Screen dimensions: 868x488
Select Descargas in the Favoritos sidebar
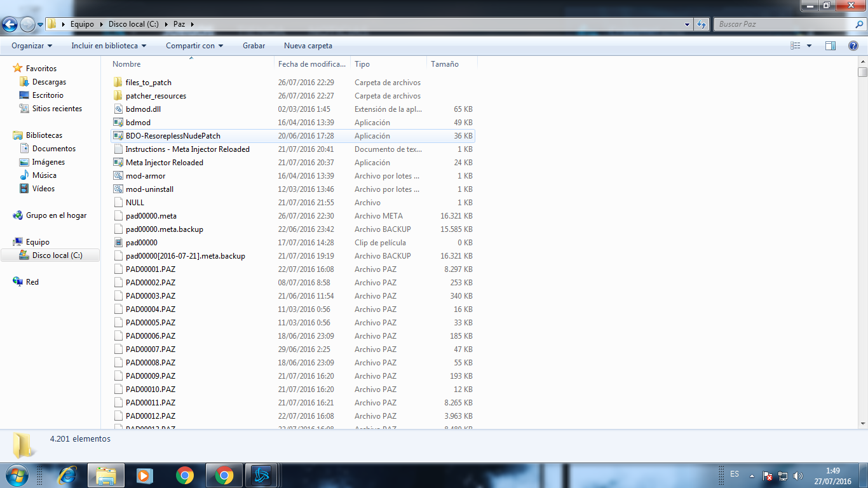coord(49,82)
